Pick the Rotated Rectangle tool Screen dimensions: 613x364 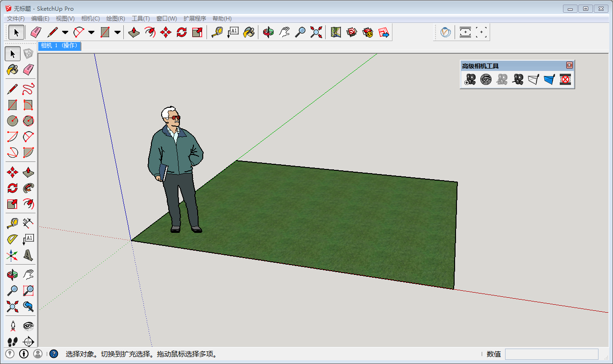coord(29,105)
